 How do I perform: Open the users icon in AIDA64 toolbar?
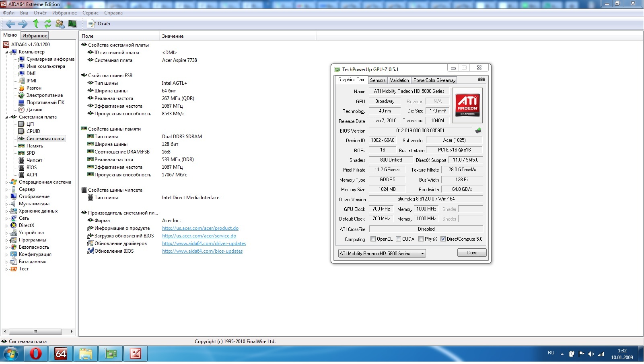60,24
